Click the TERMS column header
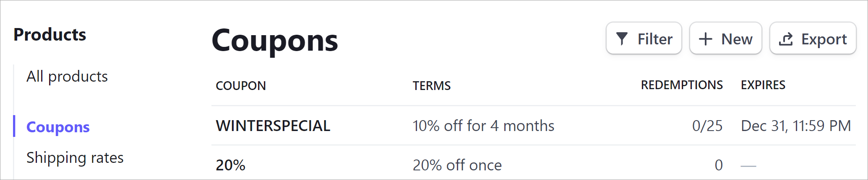The width and height of the screenshot is (868, 180). click(x=432, y=85)
